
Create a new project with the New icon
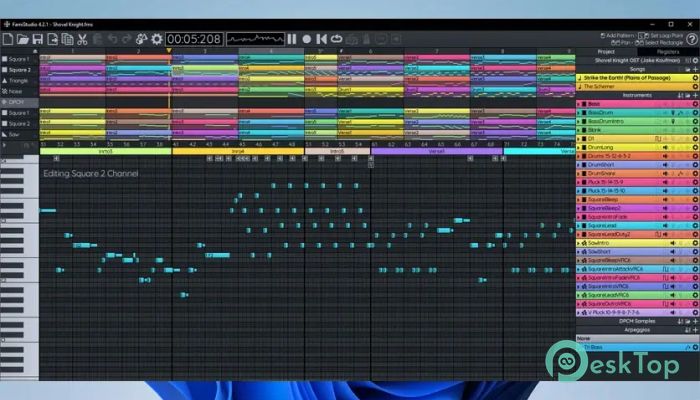(8, 39)
